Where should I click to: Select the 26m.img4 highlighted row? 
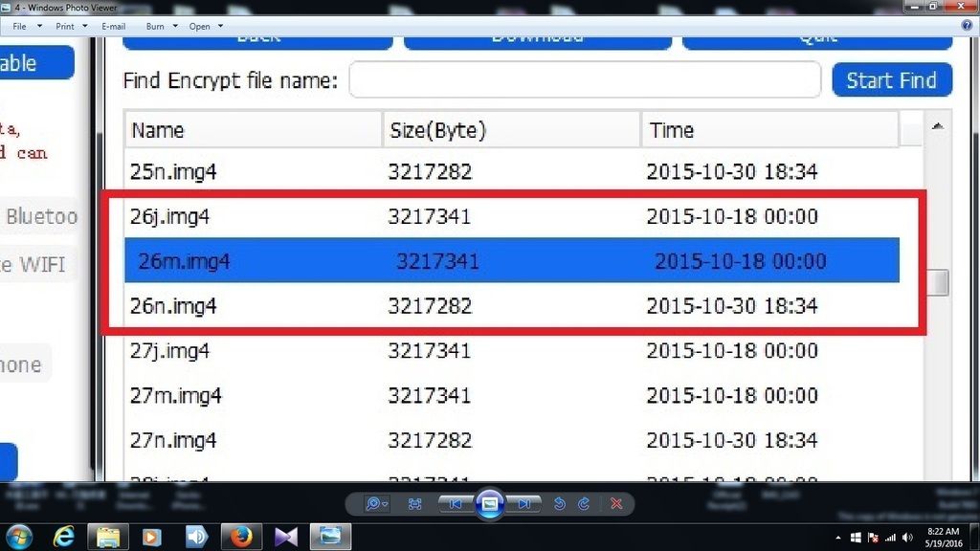point(511,261)
